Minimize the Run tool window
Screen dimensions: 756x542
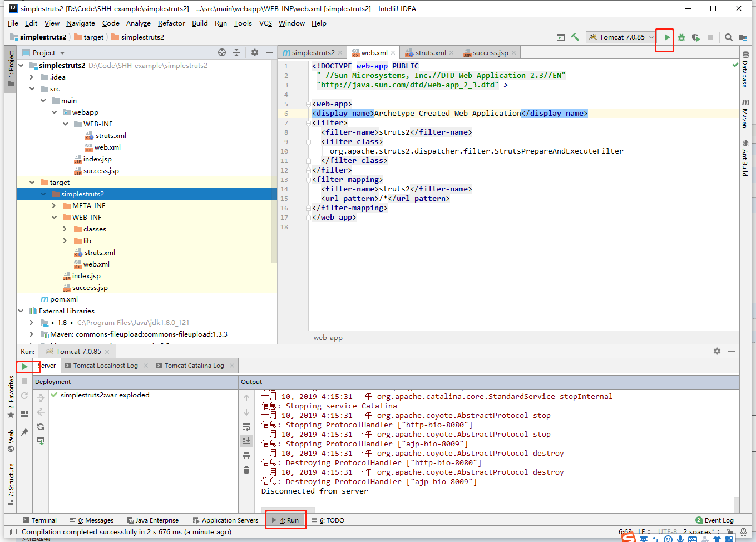coord(732,351)
